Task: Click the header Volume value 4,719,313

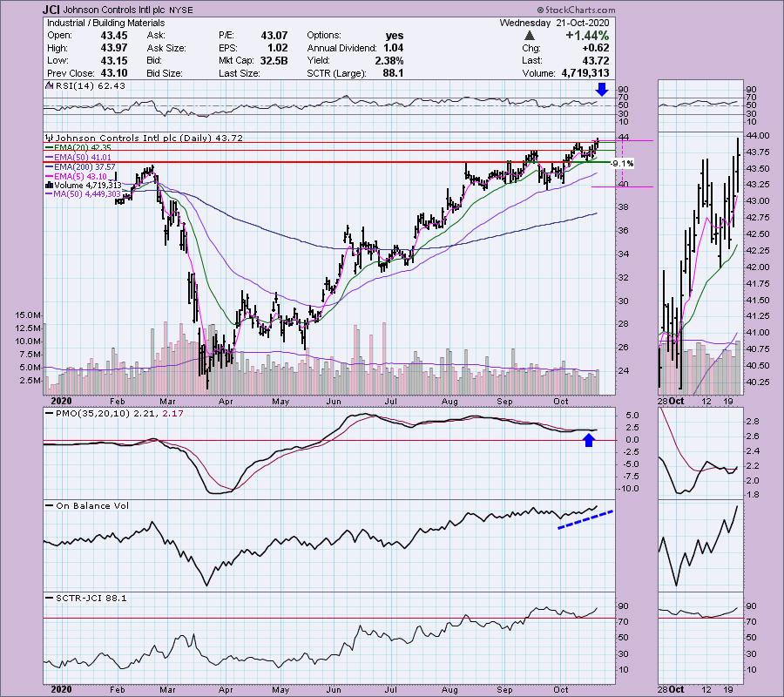Action: [585, 73]
